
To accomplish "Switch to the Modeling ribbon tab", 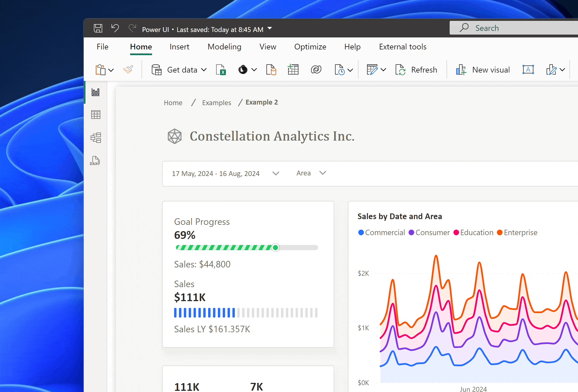I will coord(224,47).
